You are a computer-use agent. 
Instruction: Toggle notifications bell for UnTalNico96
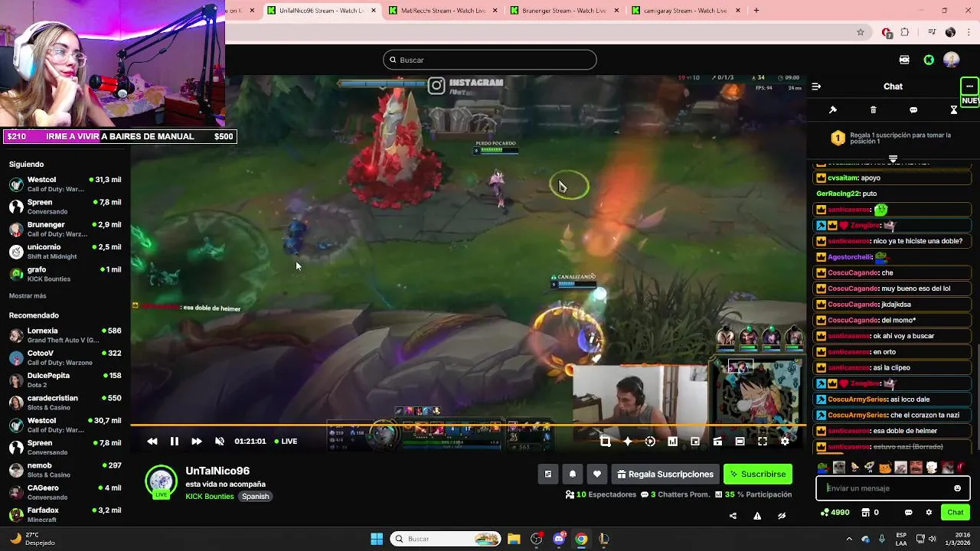[x=573, y=474]
